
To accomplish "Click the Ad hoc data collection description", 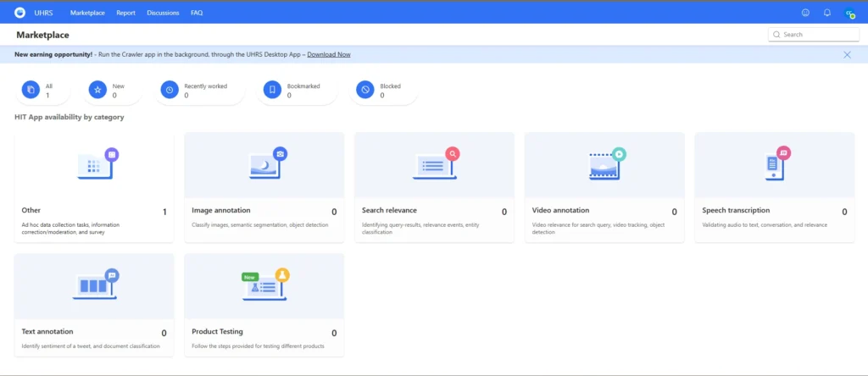I will tap(70, 229).
